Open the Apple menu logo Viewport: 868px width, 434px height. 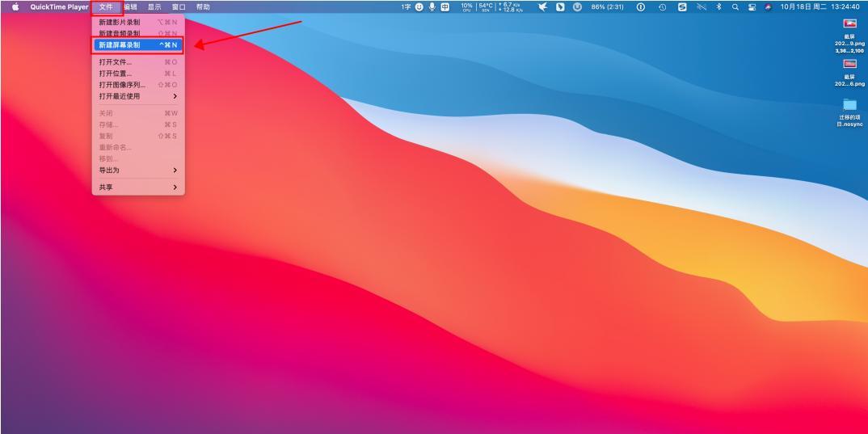[15, 7]
